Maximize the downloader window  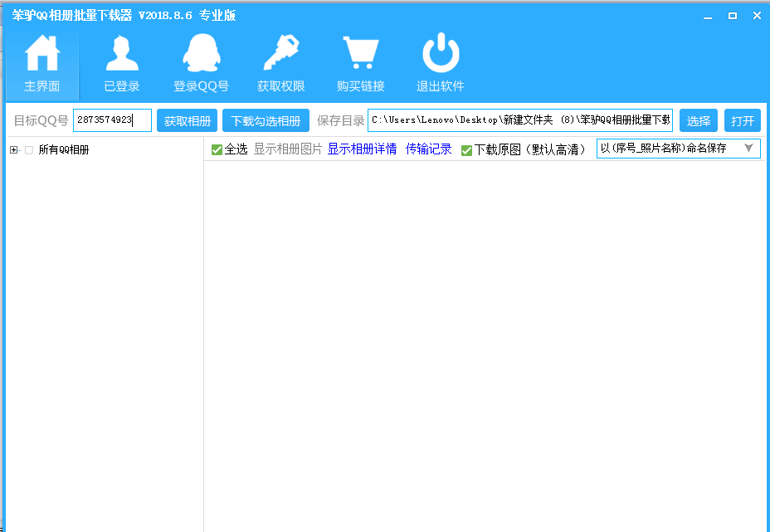pyautogui.click(x=732, y=17)
